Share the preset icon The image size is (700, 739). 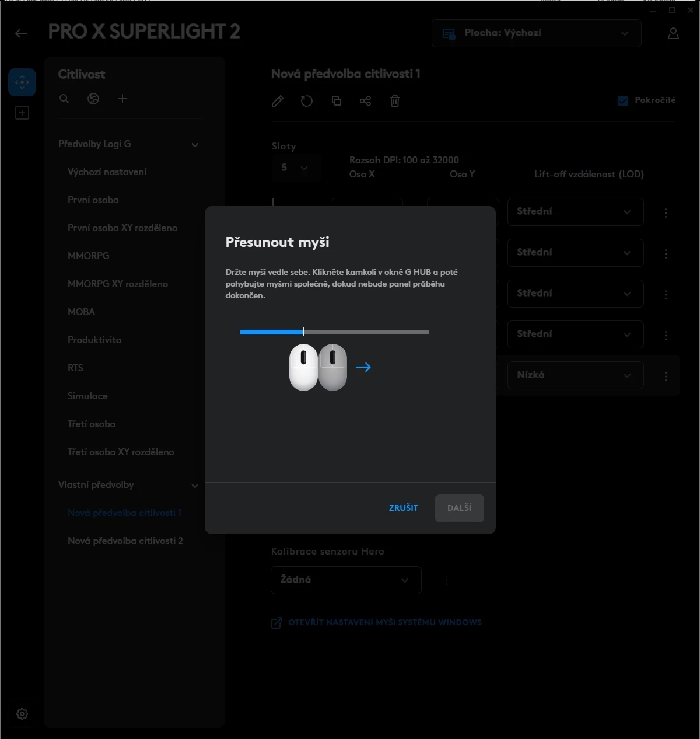coord(365,101)
